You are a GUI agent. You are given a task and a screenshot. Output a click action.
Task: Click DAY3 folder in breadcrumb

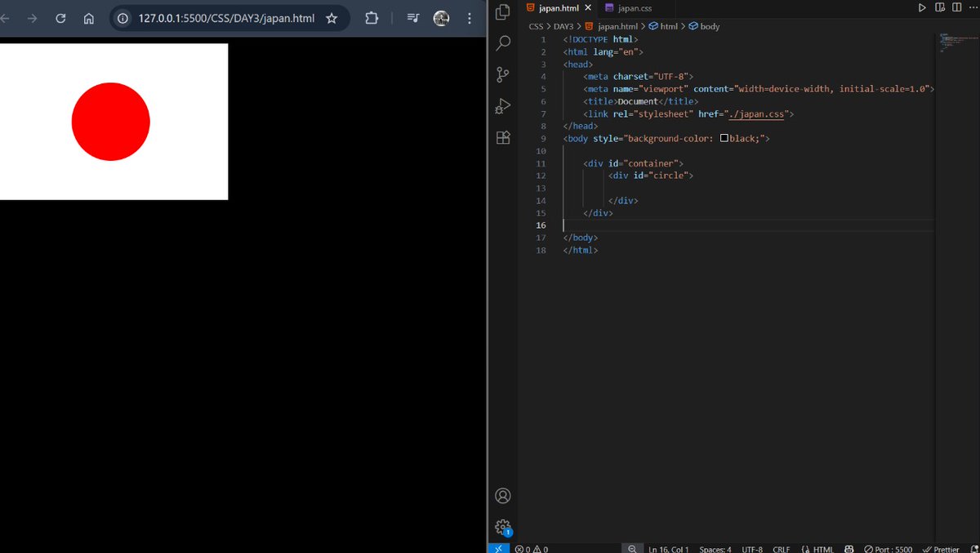coord(563,26)
